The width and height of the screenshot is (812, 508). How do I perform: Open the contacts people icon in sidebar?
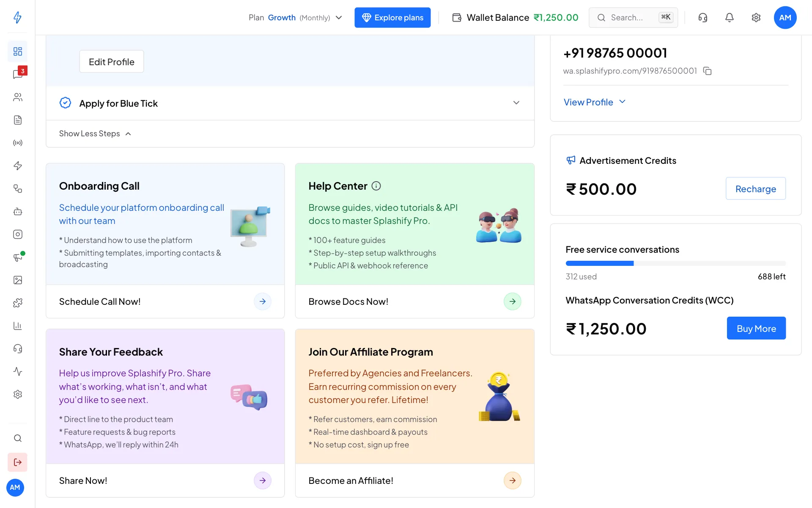click(17, 97)
